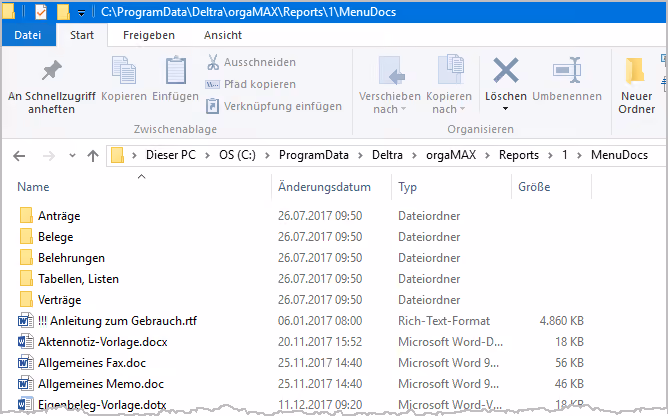Sort by the Änderungsdatum column header

[324, 187]
